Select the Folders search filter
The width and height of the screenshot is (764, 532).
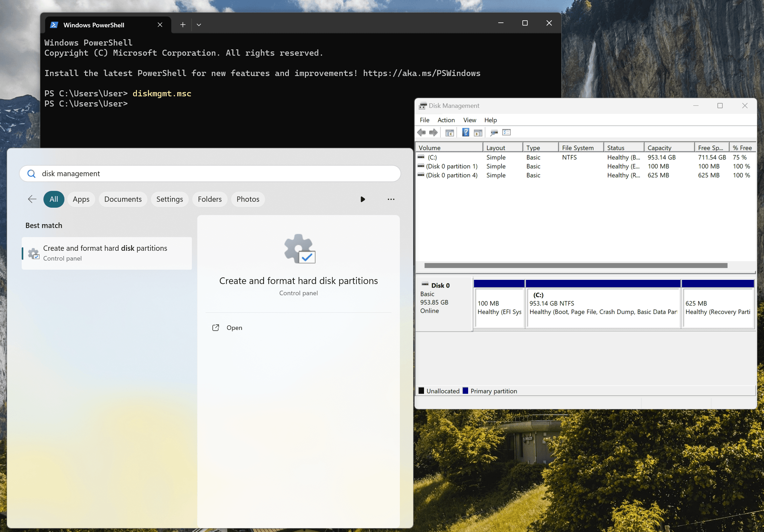point(210,199)
